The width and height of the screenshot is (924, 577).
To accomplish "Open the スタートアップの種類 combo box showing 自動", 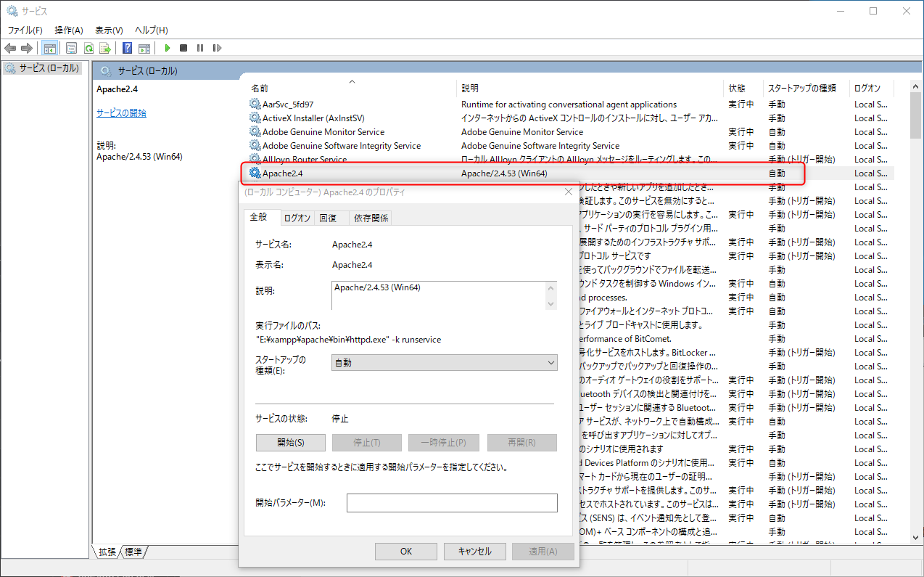I will tap(445, 362).
